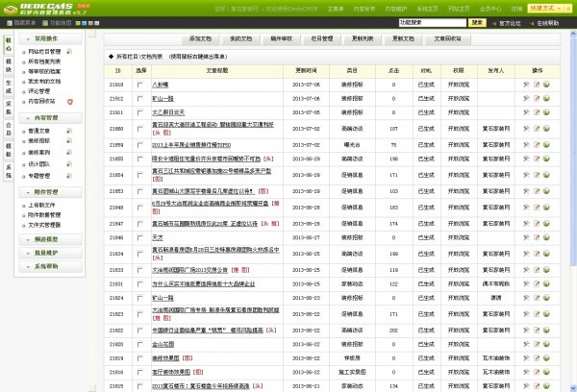Click preview globe icon for row 21848
Image resolution: width=577 pixels, height=392 pixels.
(x=546, y=208)
